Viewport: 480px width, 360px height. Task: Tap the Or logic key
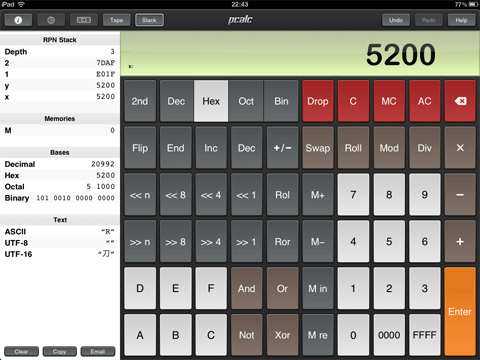(x=282, y=288)
